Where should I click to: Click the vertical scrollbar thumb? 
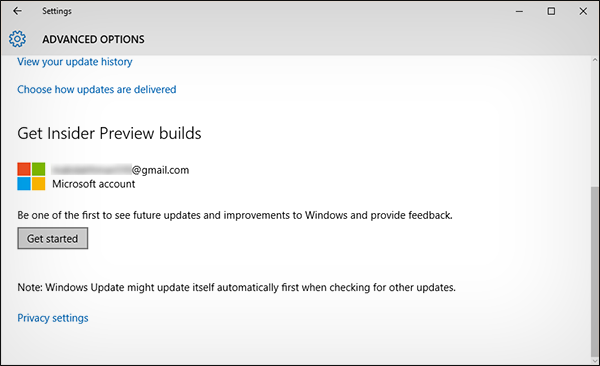tap(595, 271)
